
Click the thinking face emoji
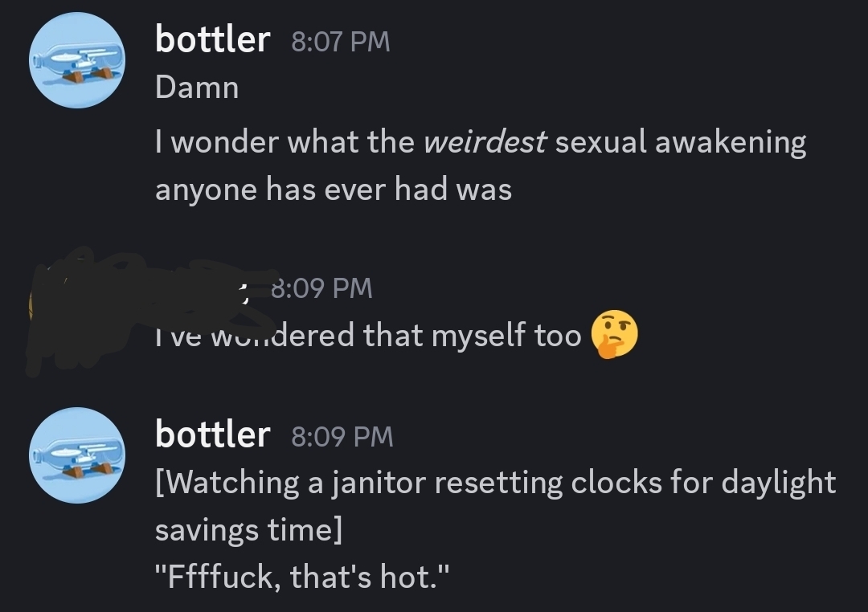pyautogui.click(x=615, y=336)
